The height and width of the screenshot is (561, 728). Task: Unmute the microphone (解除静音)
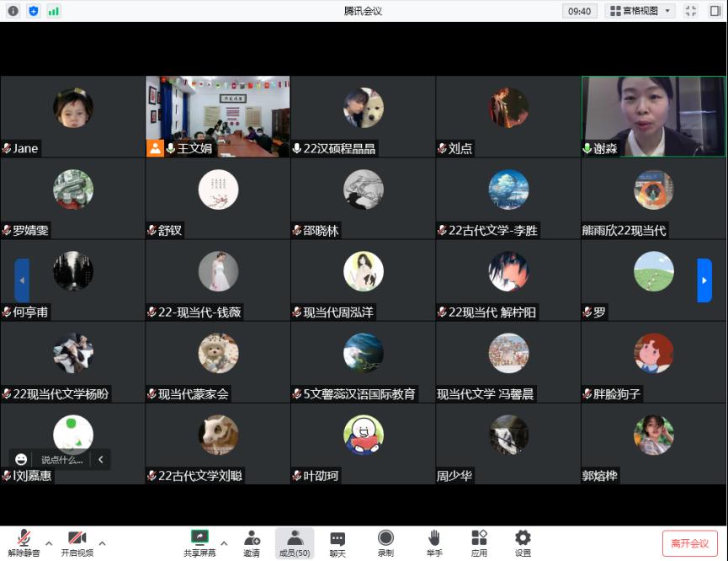(24, 542)
